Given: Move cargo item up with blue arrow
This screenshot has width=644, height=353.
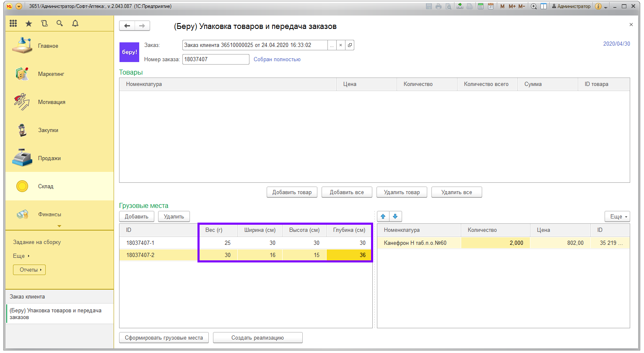Looking at the screenshot, I should tap(383, 216).
